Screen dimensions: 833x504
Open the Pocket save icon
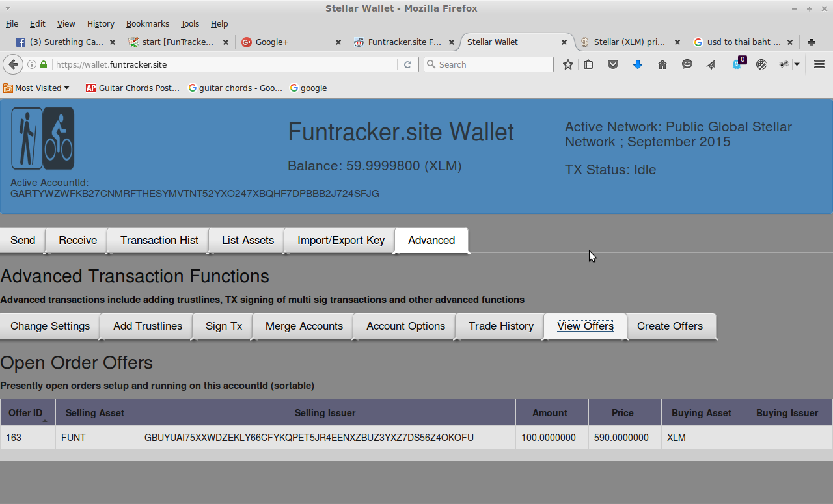612,64
